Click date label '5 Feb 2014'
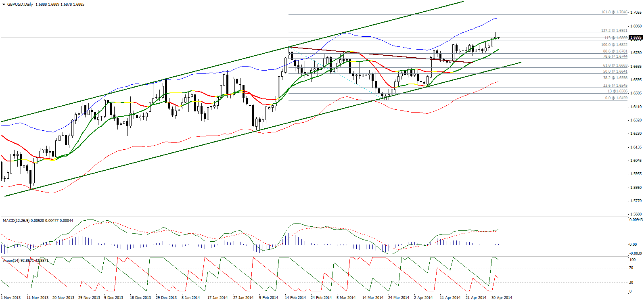644x301 pixels. click(x=269, y=298)
